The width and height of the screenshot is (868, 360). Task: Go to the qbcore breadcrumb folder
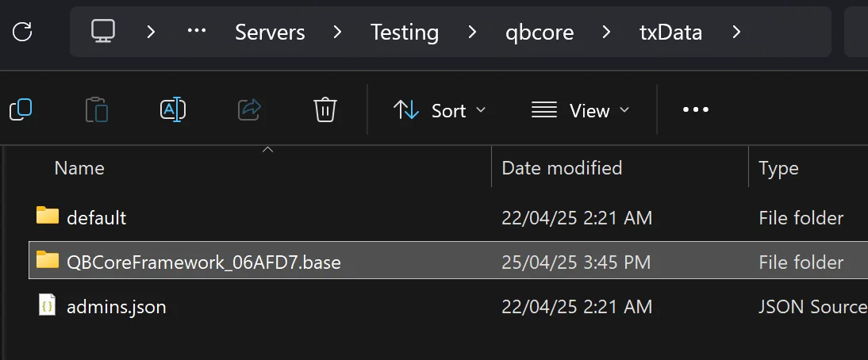540,33
